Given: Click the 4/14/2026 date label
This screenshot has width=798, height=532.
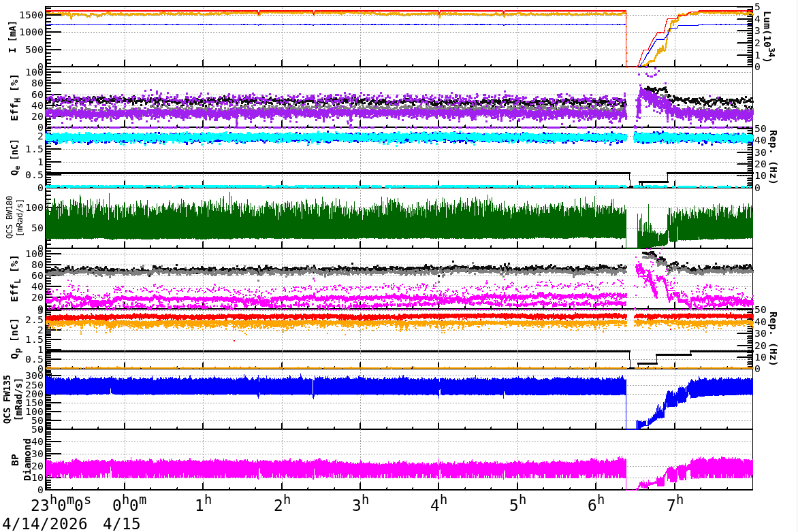Looking at the screenshot, I should coord(45,523).
